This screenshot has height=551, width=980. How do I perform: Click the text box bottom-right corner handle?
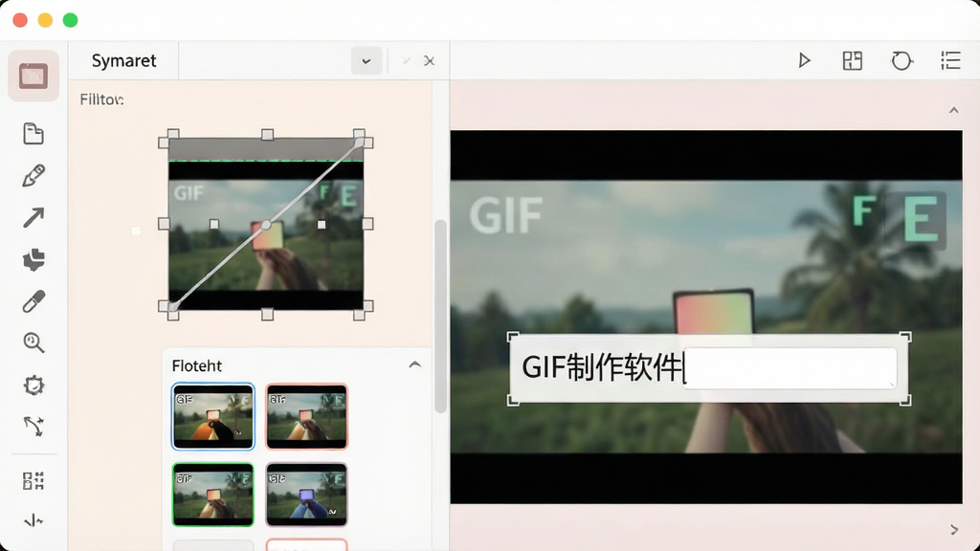pos(905,400)
